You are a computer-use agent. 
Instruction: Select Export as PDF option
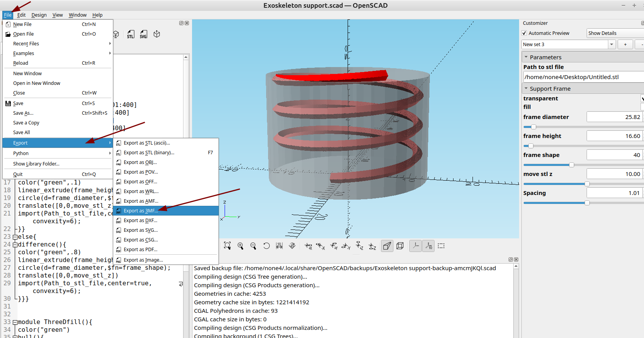(x=166, y=250)
